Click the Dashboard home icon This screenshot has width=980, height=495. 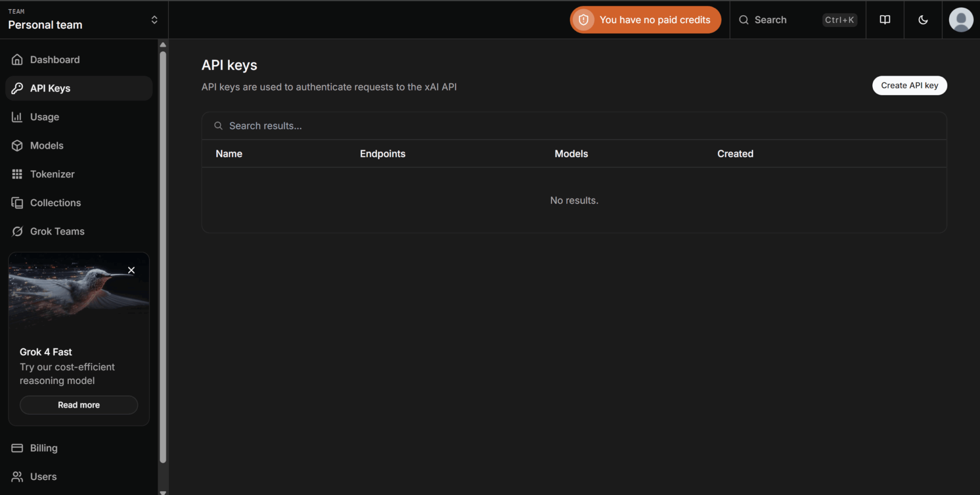tap(17, 59)
